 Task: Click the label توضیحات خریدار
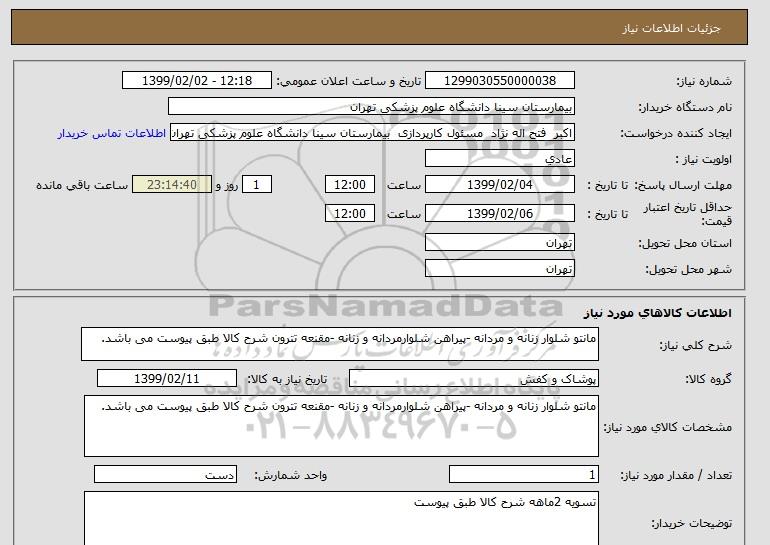coord(692,523)
